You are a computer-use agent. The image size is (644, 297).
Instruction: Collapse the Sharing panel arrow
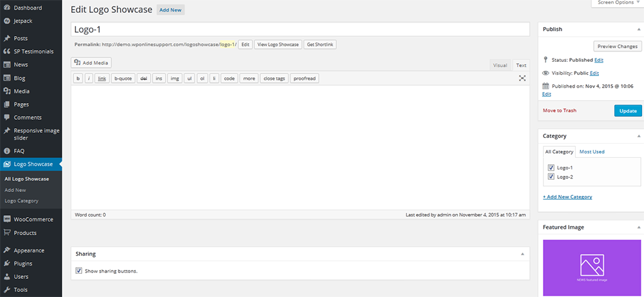click(522, 254)
